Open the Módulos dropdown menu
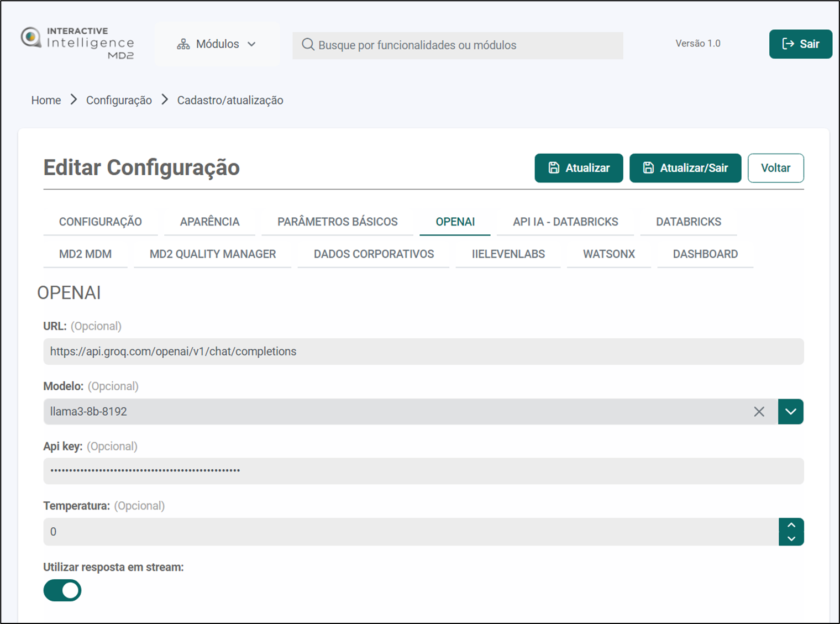The image size is (840, 624). pos(217,44)
